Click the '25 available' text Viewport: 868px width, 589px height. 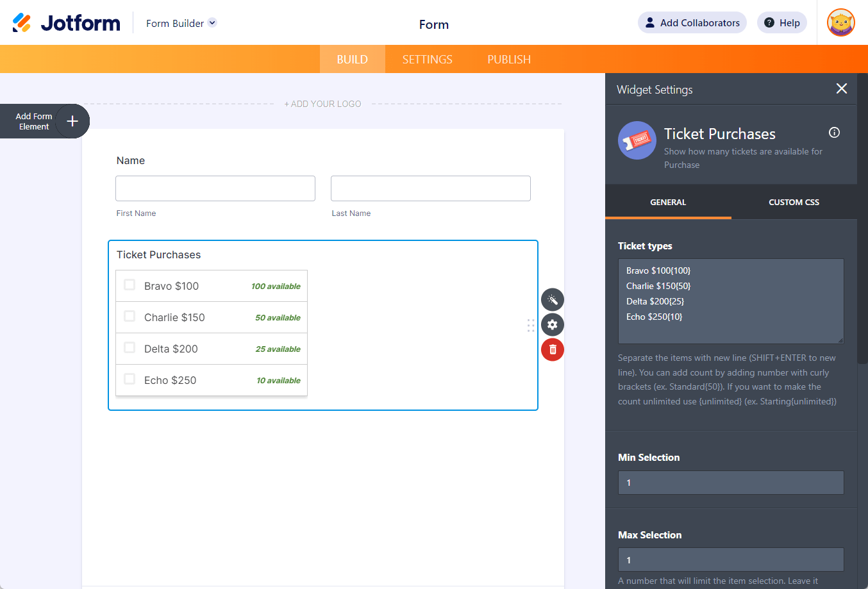tap(278, 349)
